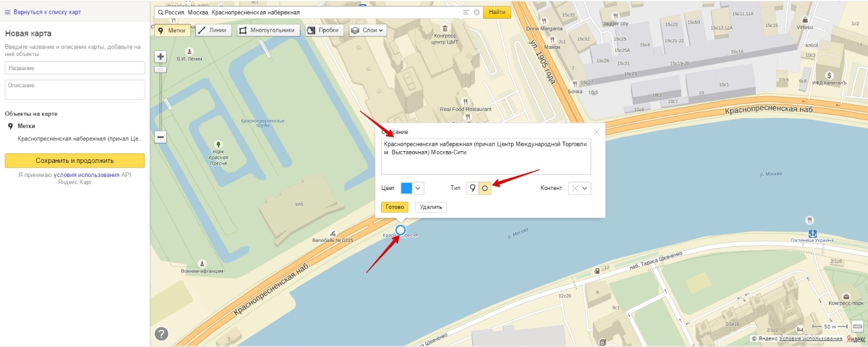Zoom in with the plus map button
The height and width of the screenshot is (347, 868).
[x=161, y=57]
